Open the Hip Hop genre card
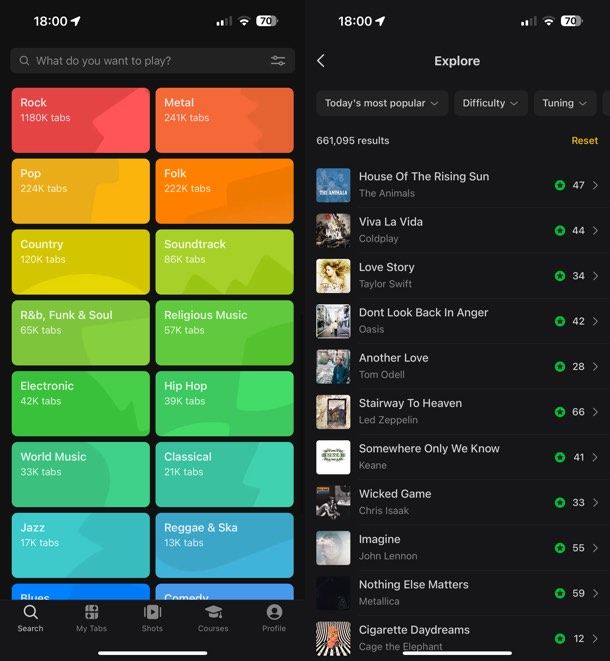Viewport: 610px width, 661px height. 225,403
